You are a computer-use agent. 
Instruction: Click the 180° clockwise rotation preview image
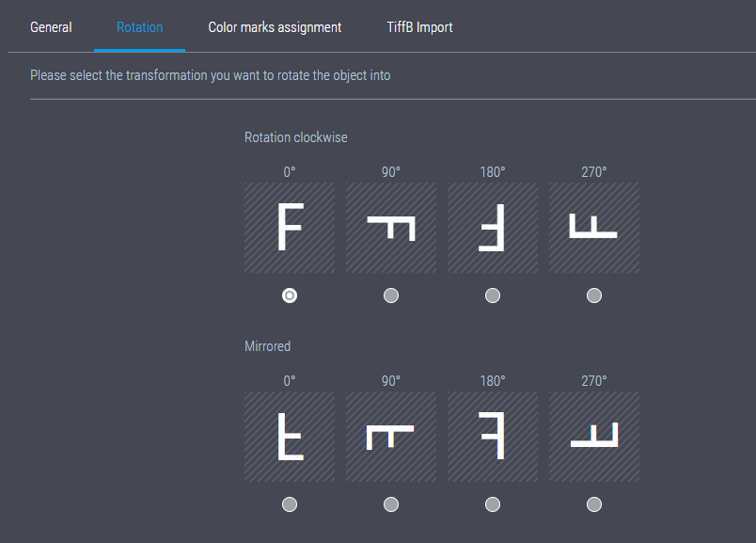click(492, 227)
